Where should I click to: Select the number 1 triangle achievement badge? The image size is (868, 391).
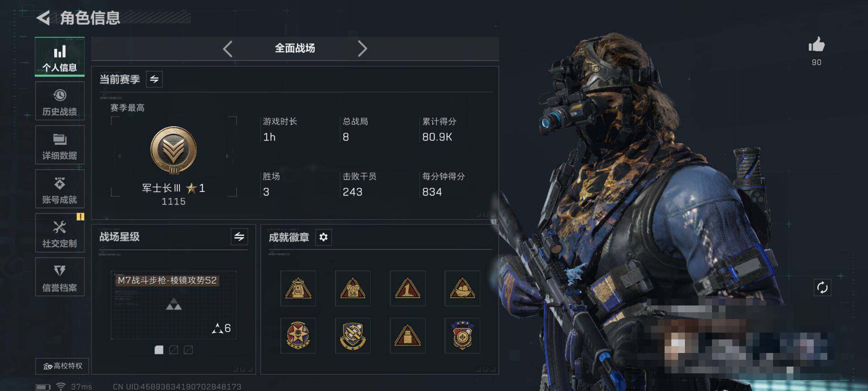(x=407, y=288)
